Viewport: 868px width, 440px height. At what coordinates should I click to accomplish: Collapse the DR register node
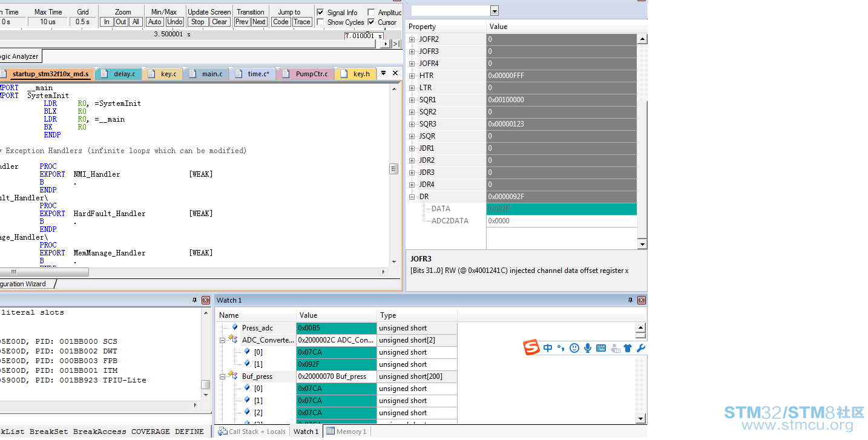[412, 197]
